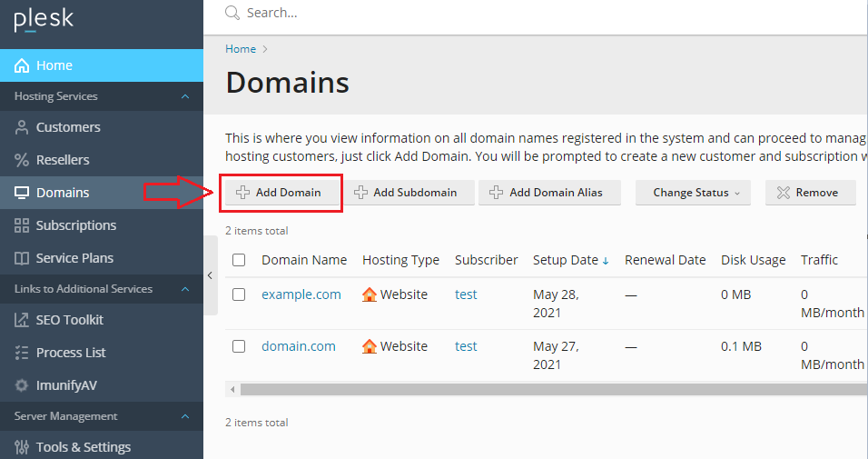
Task: Select Domains in the sidebar menu
Action: (x=63, y=193)
